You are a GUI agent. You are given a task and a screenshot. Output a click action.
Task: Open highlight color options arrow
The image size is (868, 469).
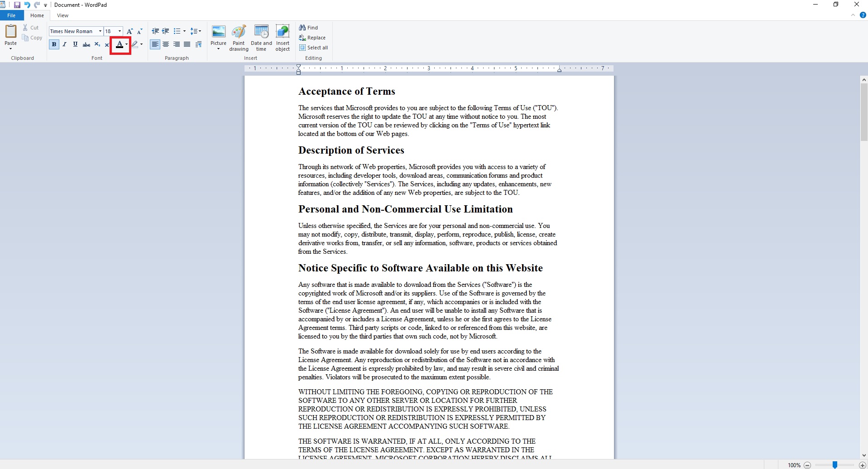[142, 44]
